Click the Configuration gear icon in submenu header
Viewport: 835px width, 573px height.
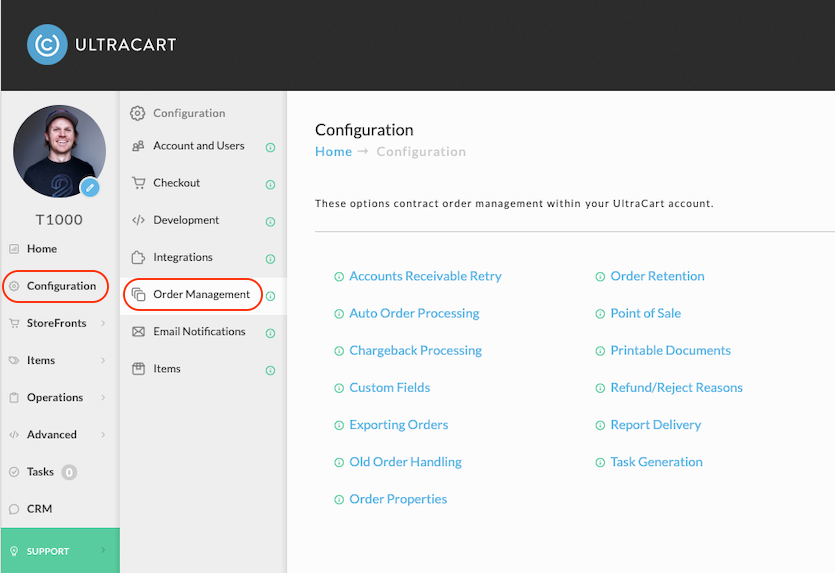click(137, 113)
